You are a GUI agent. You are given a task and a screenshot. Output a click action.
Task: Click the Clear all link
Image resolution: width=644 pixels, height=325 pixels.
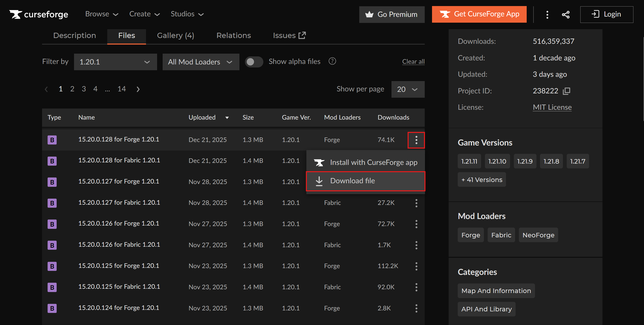coord(413,62)
